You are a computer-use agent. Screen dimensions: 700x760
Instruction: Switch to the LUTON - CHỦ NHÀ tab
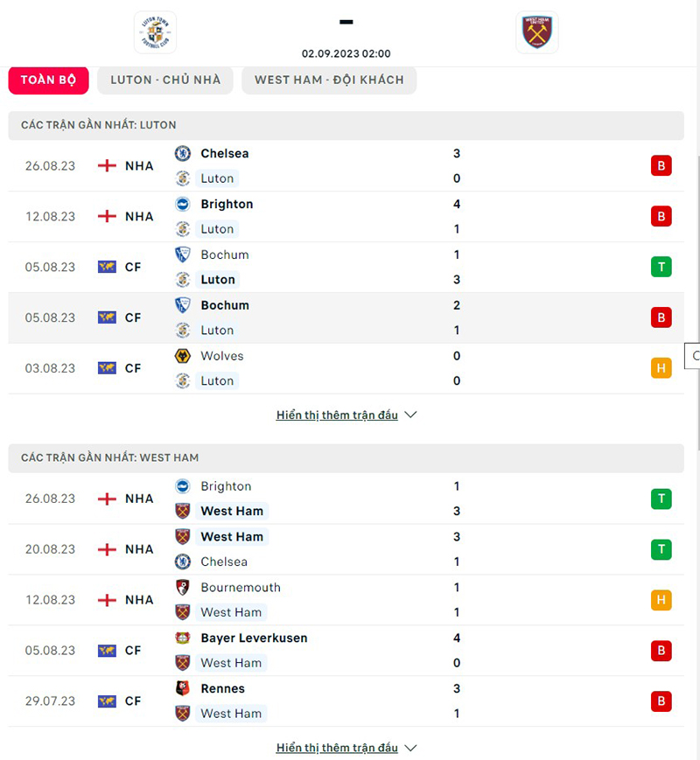click(x=164, y=80)
